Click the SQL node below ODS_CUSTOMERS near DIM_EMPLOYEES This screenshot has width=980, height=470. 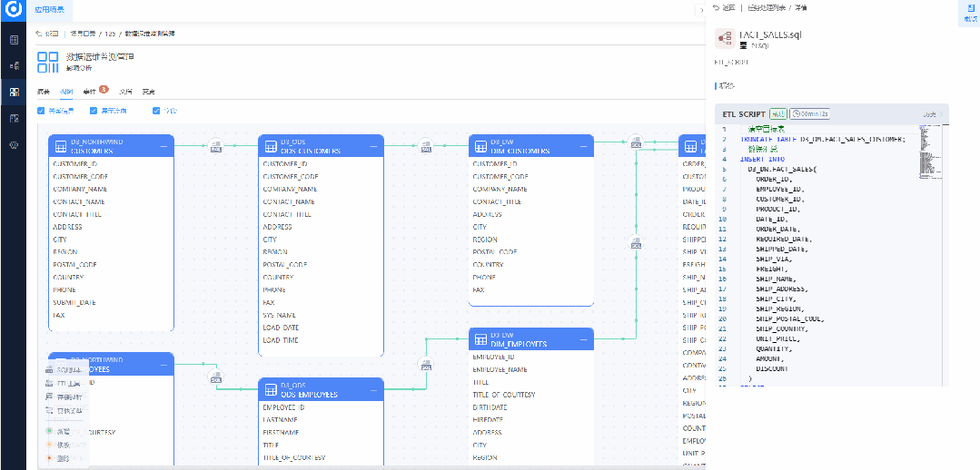[x=426, y=365]
